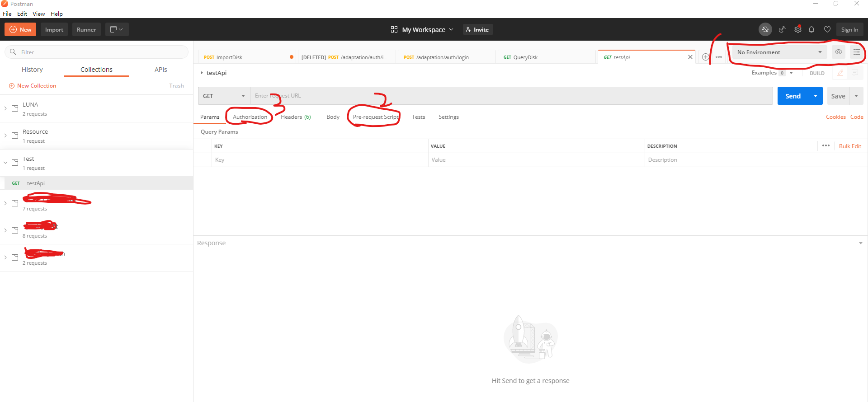The width and height of the screenshot is (868, 402).
Task: Focus the sidebar Filter search field
Action: (96, 52)
